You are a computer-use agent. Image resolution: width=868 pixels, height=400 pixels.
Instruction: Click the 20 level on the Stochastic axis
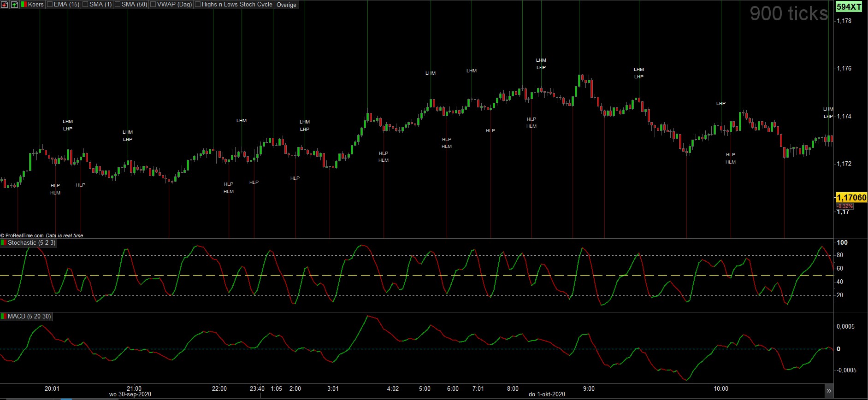pos(840,295)
